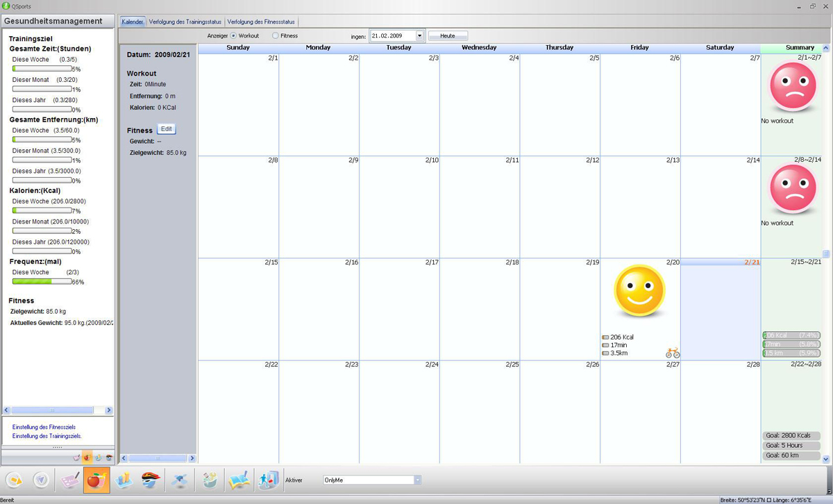Click the Edit button next to Fitness
The height and width of the screenshot is (504, 833).
[x=166, y=129]
